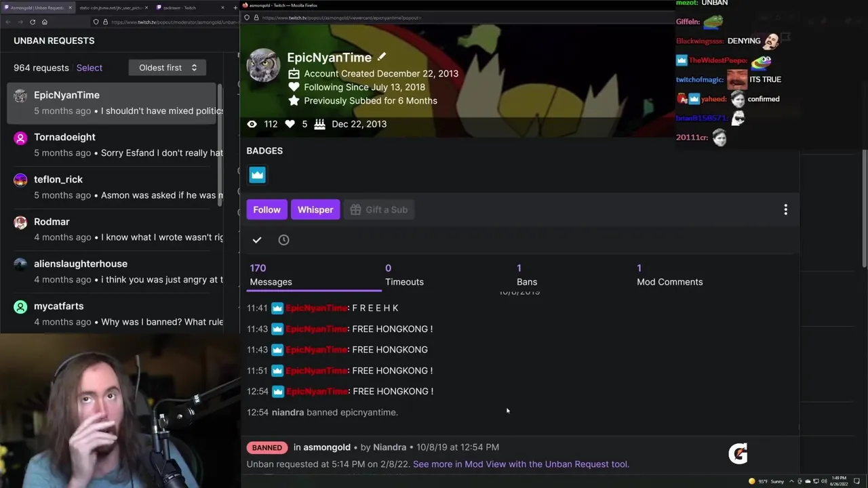Image resolution: width=868 pixels, height=488 pixels.
Task: Click the network tray icon
Action: tap(816, 481)
